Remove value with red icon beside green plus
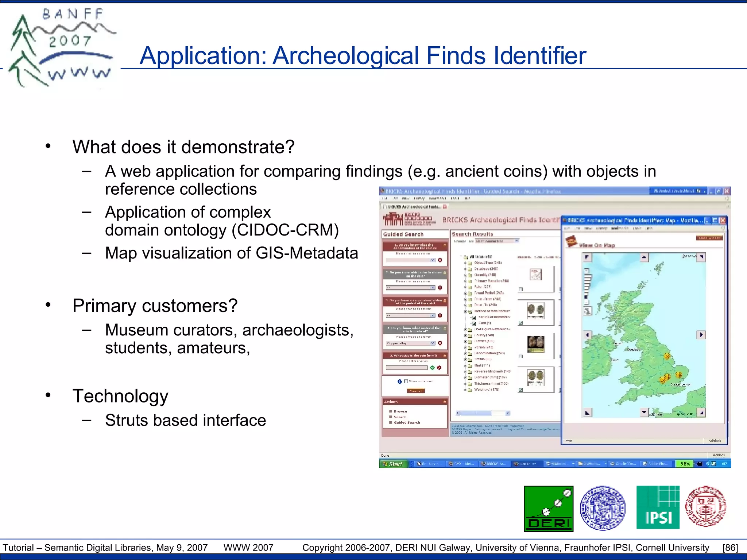The width and height of the screenshot is (747, 560). [x=439, y=368]
